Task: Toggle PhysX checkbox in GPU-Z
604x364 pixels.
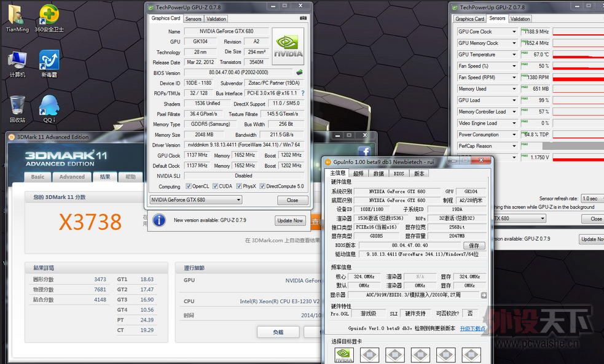Action: (239, 186)
